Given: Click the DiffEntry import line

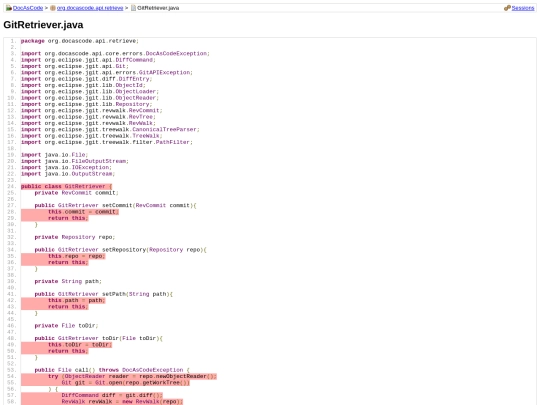Looking at the screenshot, I should point(86,79).
